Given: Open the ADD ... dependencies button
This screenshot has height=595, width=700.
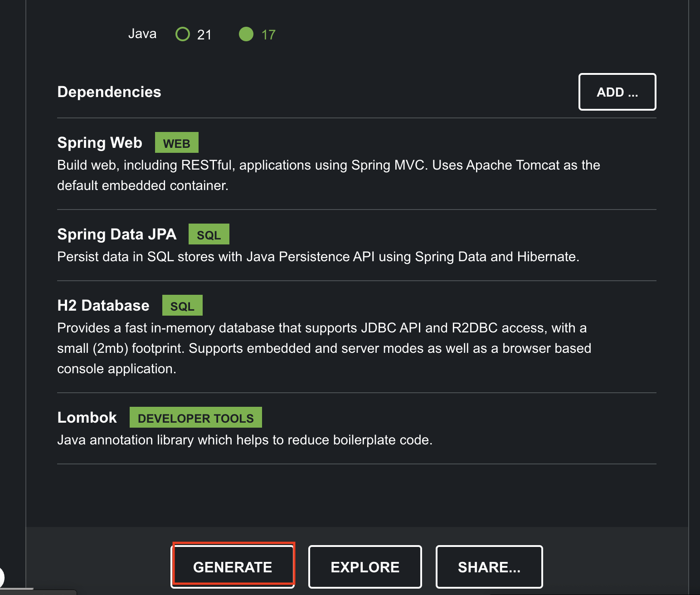Looking at the screenshot, I should coord(617,92).
